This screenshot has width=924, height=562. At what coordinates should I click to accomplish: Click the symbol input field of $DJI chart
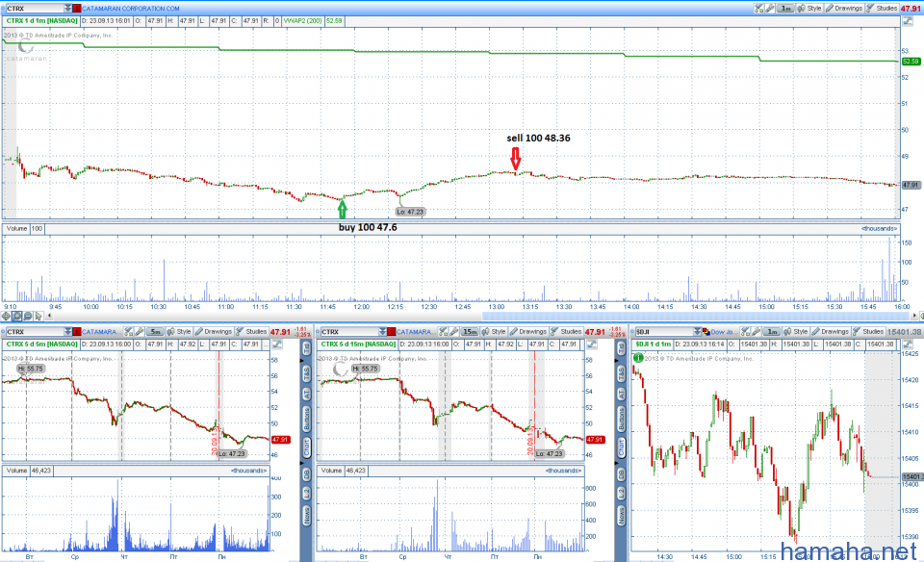click(663, 332)
